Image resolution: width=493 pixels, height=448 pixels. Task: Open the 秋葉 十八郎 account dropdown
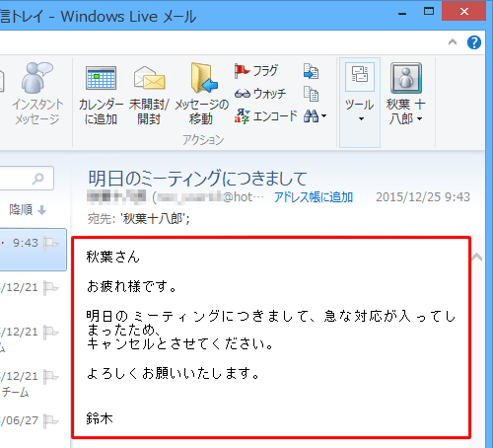[406, 94]
